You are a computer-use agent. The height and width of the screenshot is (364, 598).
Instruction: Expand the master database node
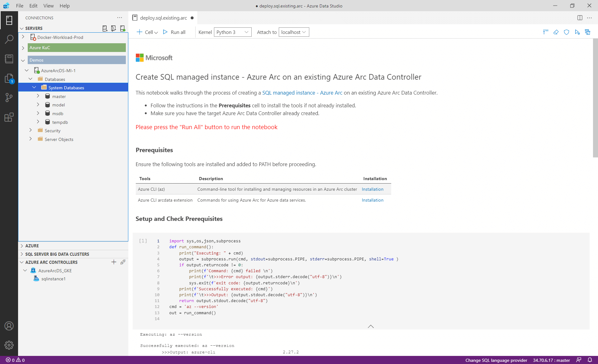(38, 96)
